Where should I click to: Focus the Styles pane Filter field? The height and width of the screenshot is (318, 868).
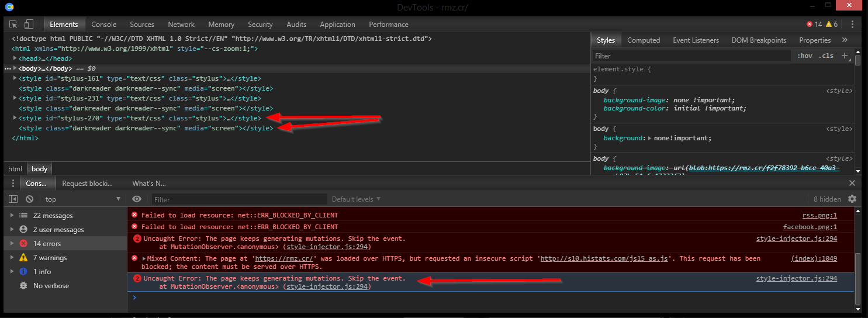click(691, 56)
